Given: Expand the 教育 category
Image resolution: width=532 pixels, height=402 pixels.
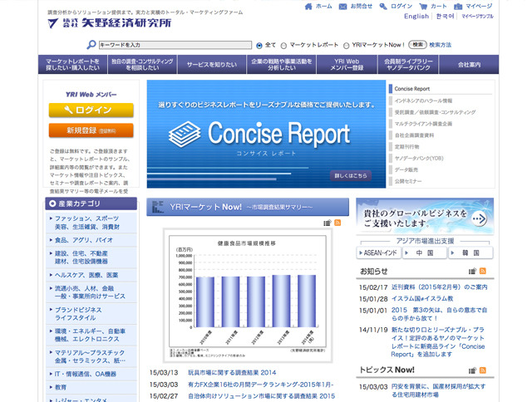Looking at the screenshot, I should click(91, 387).
